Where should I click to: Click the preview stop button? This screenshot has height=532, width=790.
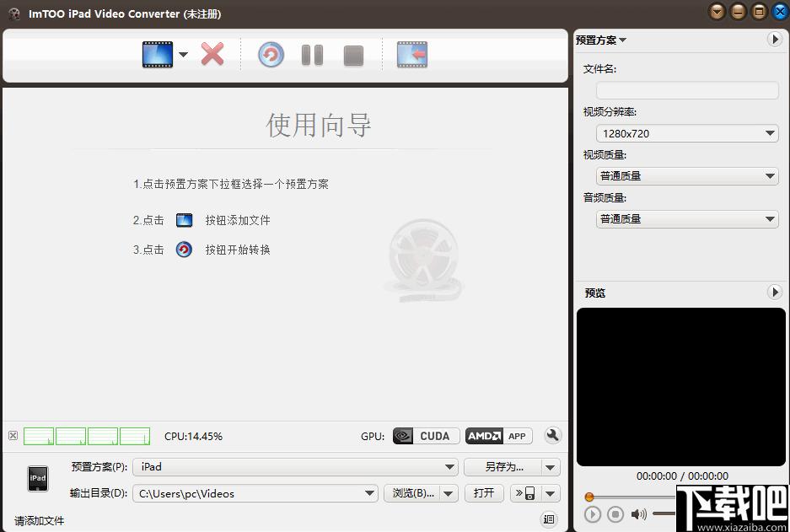tap(615, 514)
